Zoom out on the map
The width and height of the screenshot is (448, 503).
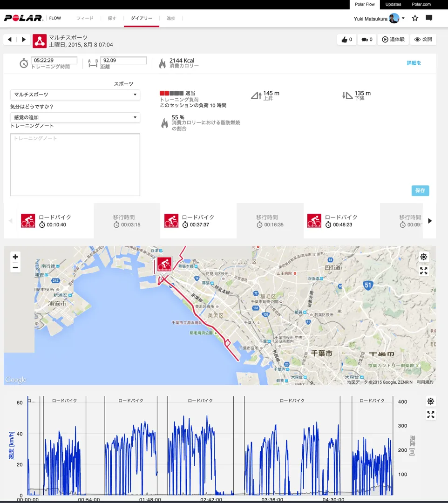click(x=15, y=267)
